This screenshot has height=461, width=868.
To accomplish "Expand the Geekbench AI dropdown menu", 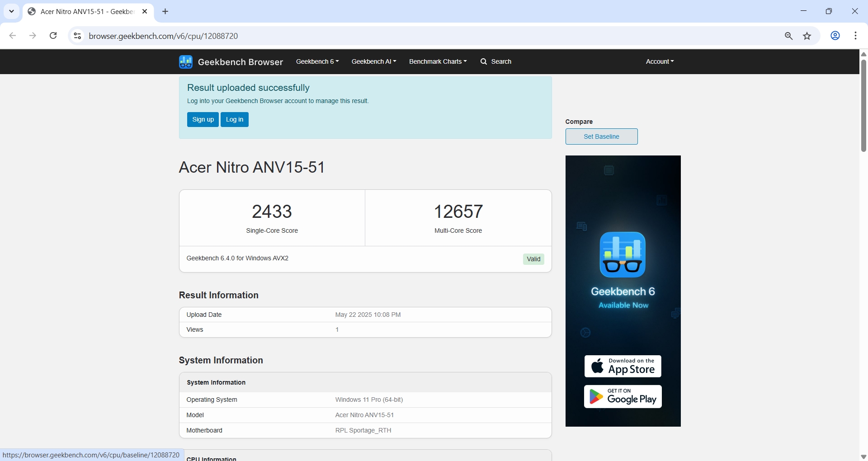I will pyautogui.click(x=373, y=61).
